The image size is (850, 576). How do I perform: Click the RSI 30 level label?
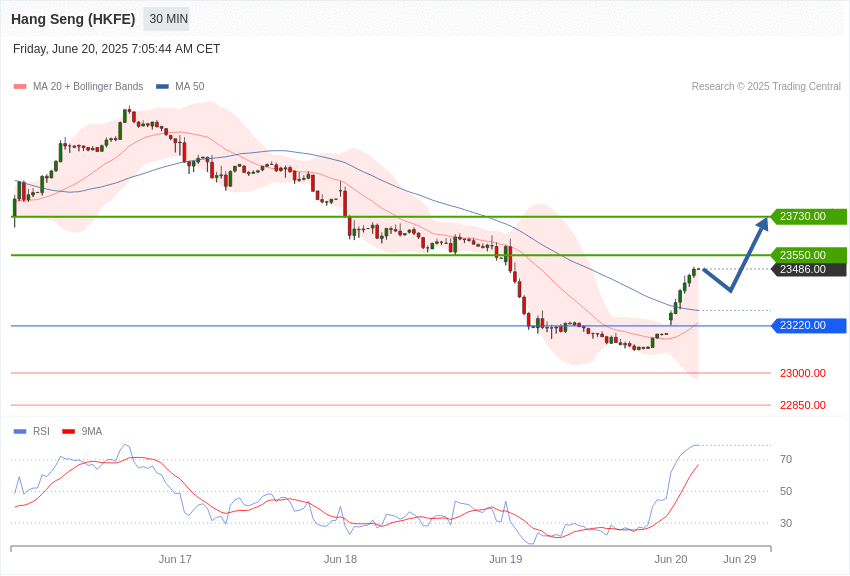click(x=786, y=523)
